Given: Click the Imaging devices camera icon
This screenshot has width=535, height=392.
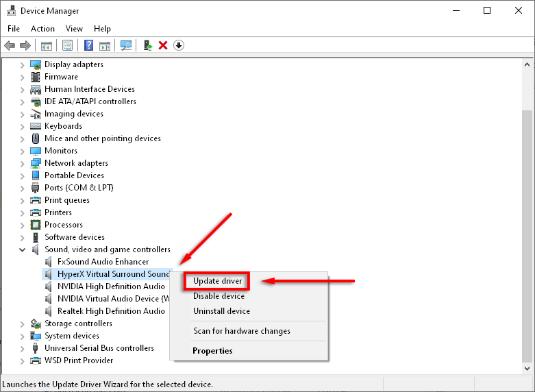Looking at the screenshot, I should (36, 114).
